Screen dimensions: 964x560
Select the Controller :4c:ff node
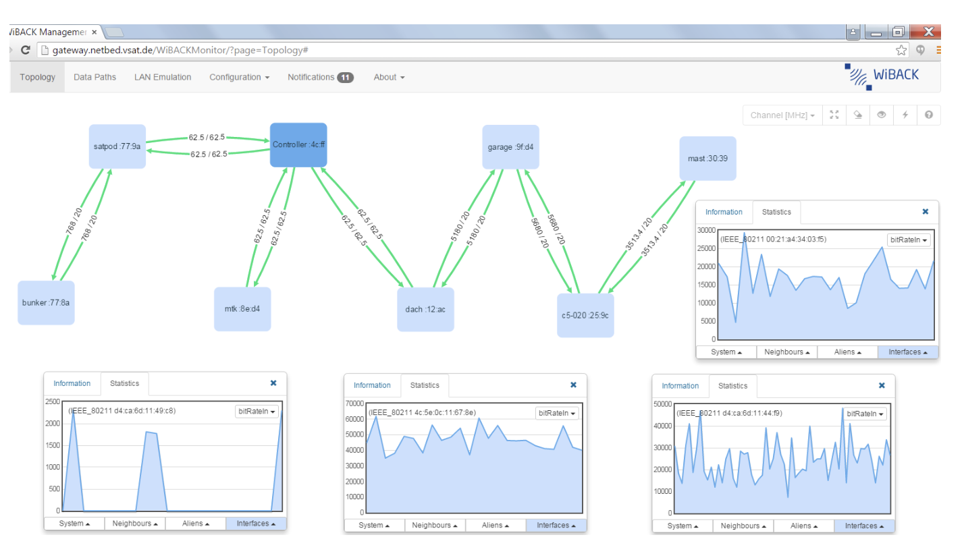click(x=298, y=144)
